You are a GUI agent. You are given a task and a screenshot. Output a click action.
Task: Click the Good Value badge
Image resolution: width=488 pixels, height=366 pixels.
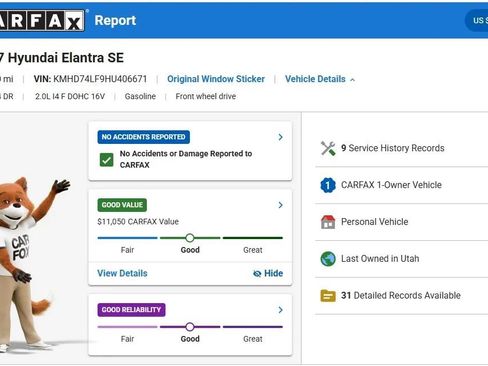pyautogui.click(x=122, y=205)
